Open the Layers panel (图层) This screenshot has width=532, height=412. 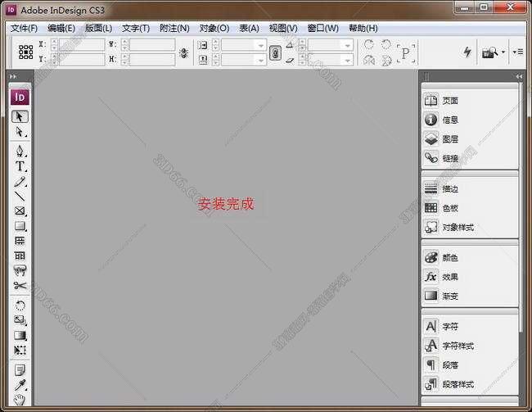pos(440,139)
